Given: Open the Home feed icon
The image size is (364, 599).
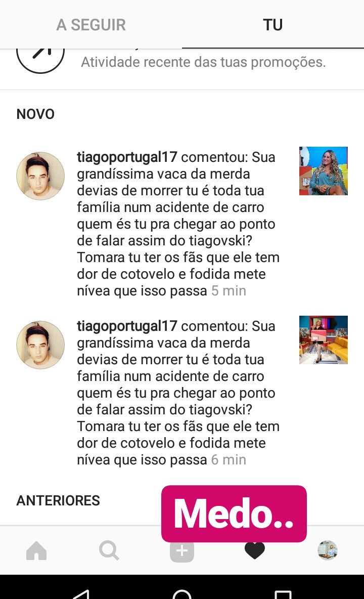Looking at the screenshot, I should [x=36, y=550].
